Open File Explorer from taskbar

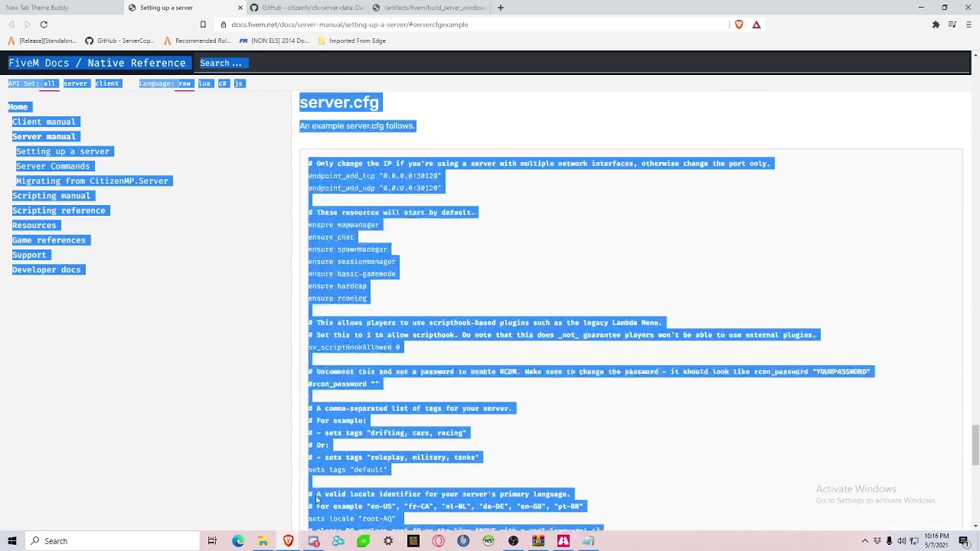[x=263, y=541]
